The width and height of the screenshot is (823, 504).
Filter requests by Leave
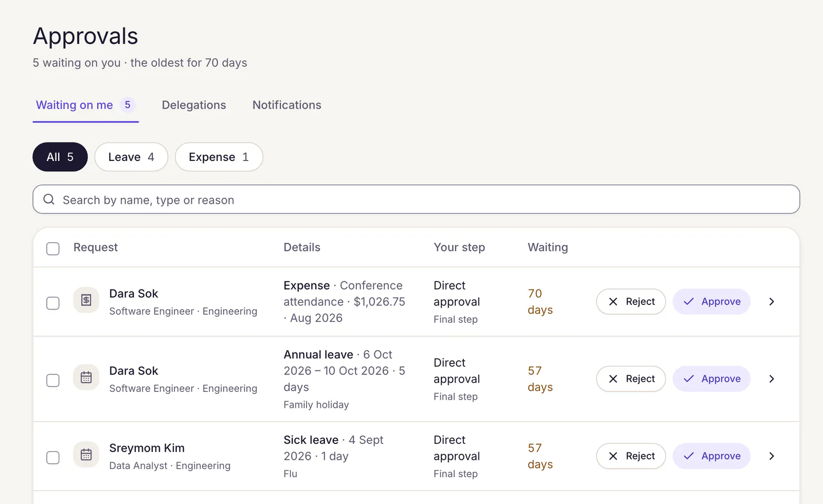coord(131,157)
